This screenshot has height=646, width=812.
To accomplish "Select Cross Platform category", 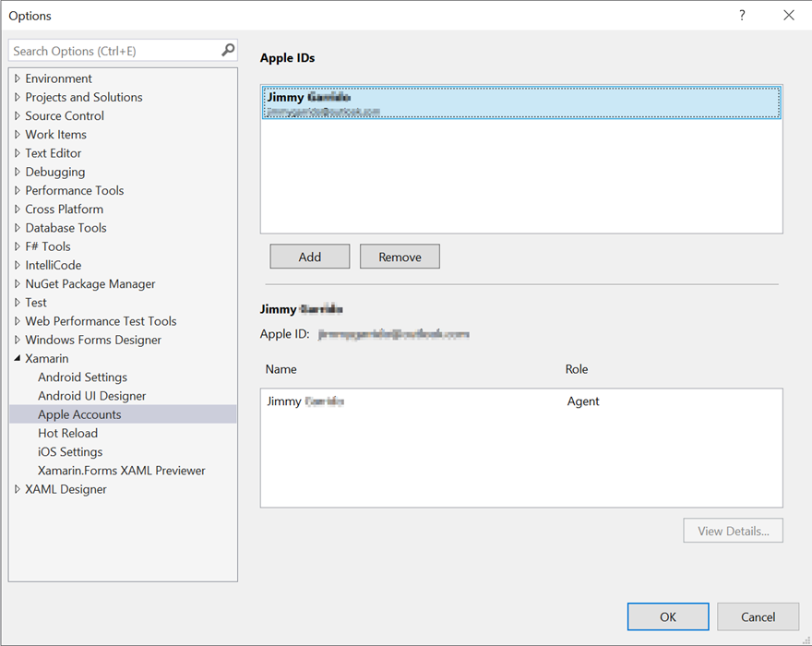I will [65, 209].
